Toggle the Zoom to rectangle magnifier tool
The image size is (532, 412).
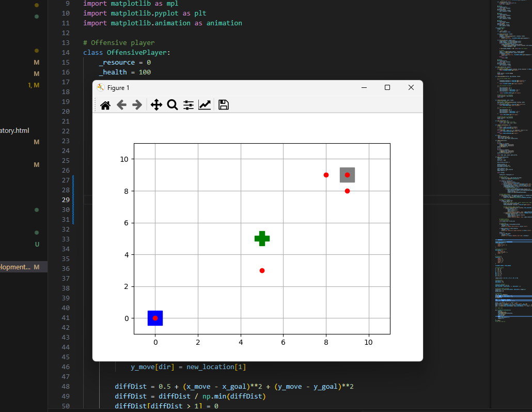pos(173,105)
